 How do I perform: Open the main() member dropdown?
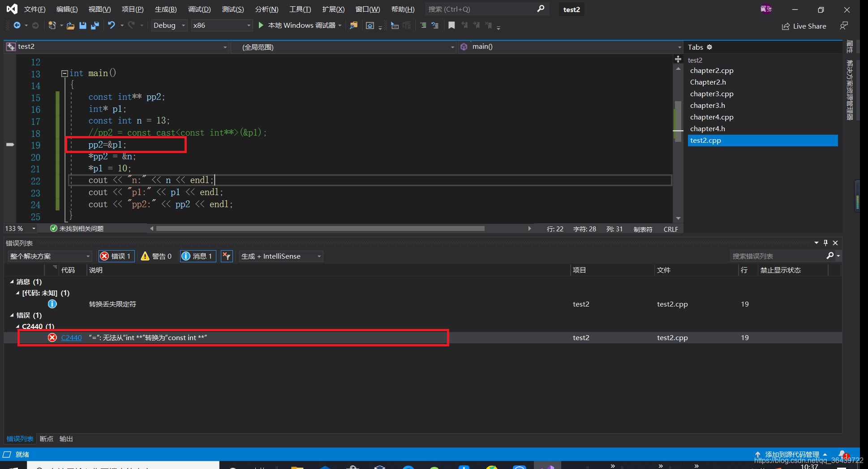tap(570, 47)
